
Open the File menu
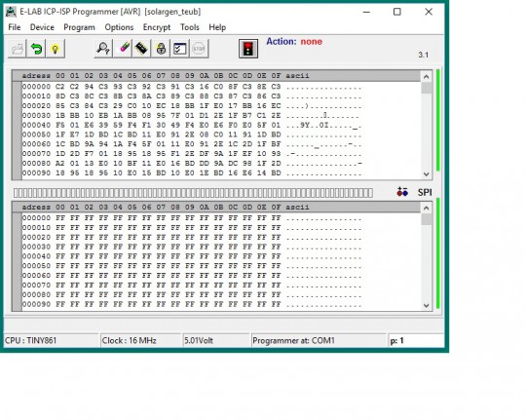click(x=15, y=27)
